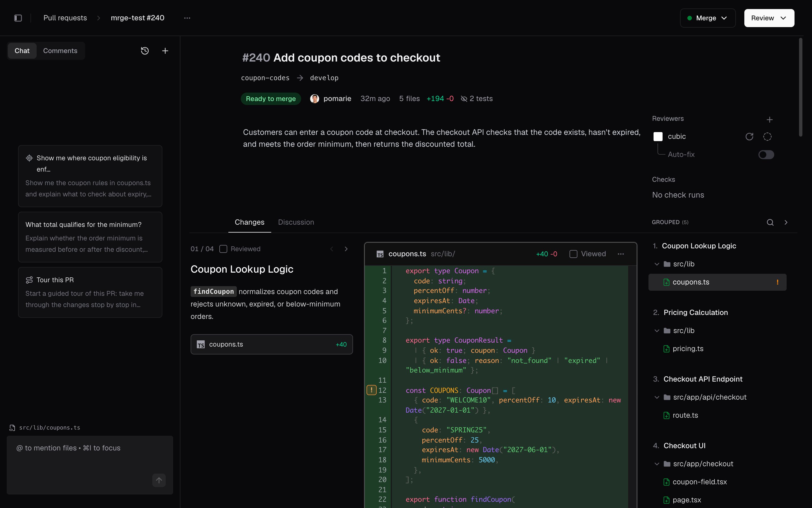
Task: Mark coupons.ts as Viewed
Action: (x=573, y=254)
